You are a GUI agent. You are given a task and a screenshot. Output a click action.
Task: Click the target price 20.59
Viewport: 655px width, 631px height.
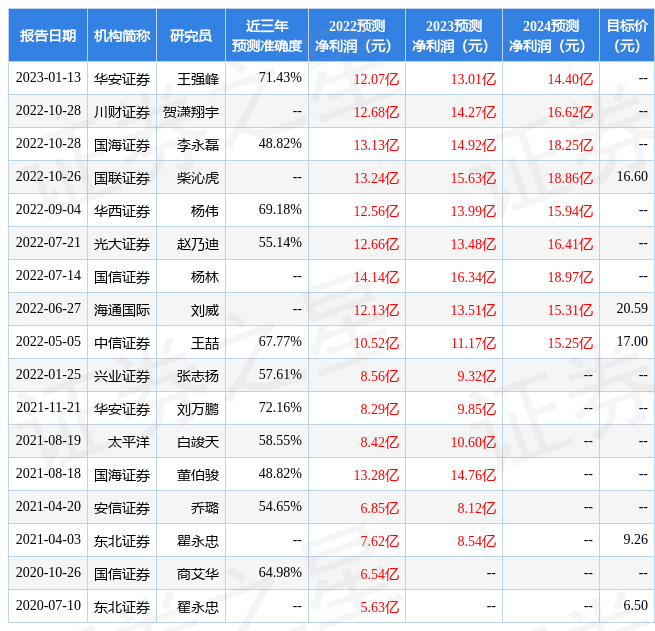(x=632, y=309)
